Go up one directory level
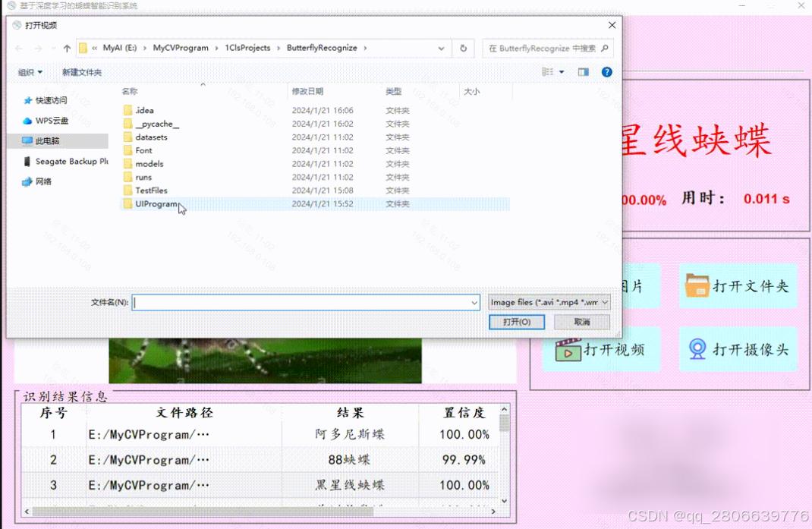Viewport: 812px width, 529px height. click(x=67, y=48)
